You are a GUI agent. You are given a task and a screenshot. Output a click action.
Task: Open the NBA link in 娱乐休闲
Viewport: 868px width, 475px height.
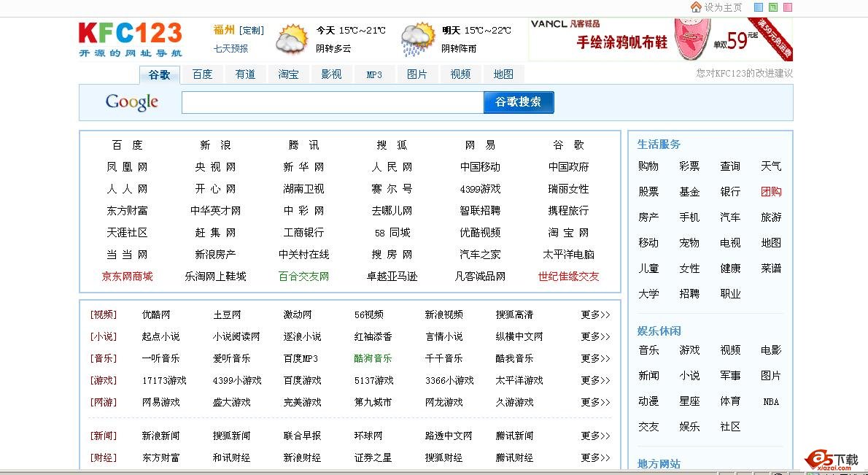click(x=771, y=402)
